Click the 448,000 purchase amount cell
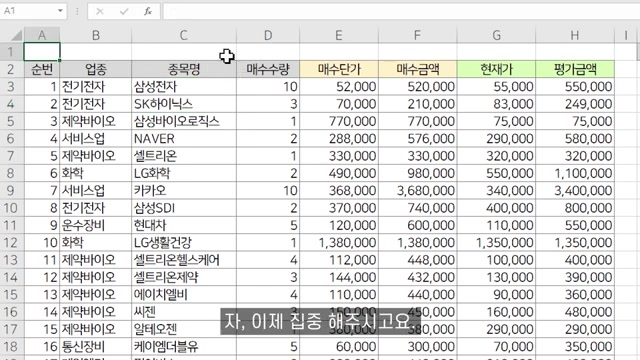This screenshot has width=640, height=360. tap(417, 260)
